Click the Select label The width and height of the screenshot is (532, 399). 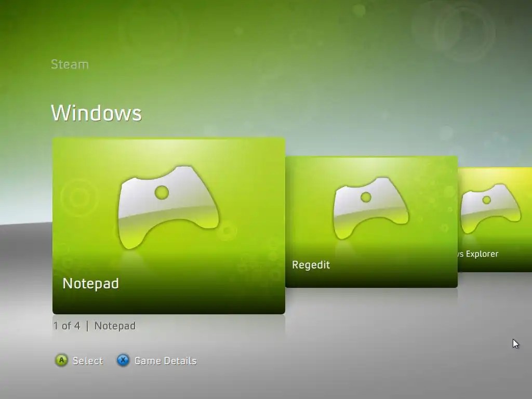(x=87, y=361)
